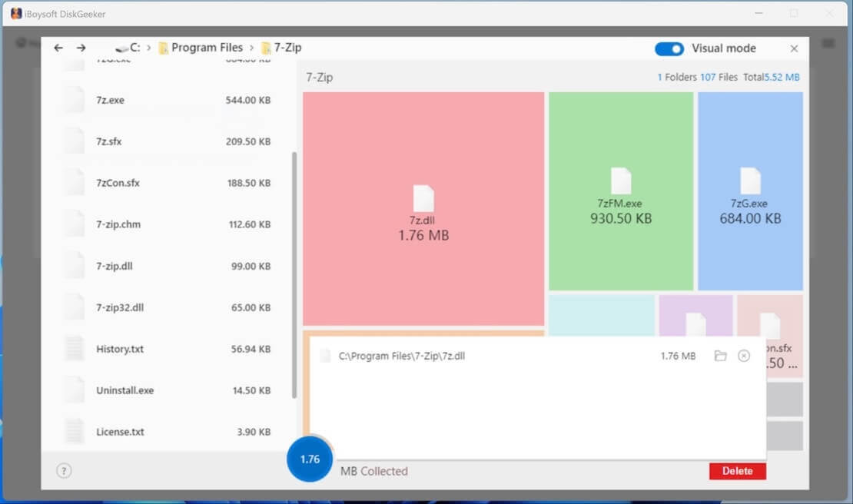This screenshot has width=853, height=504.
Task: Click the collected size circle badge
Action: 310,459
